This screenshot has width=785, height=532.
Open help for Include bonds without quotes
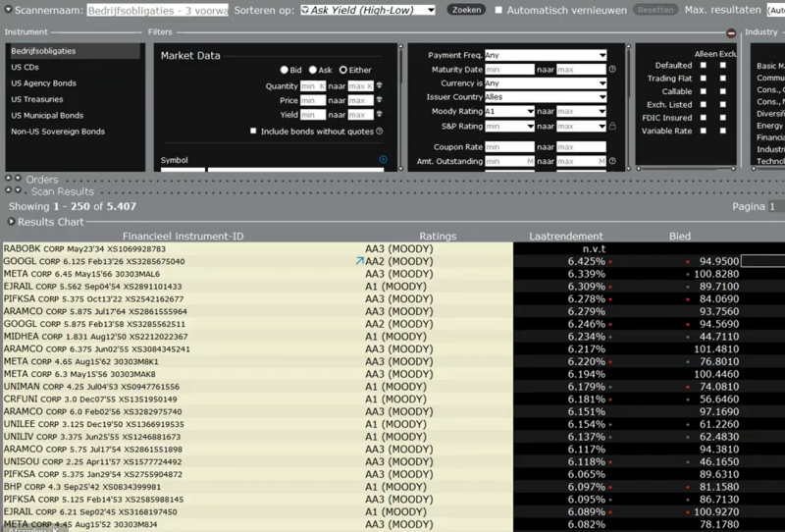point(380,132)
